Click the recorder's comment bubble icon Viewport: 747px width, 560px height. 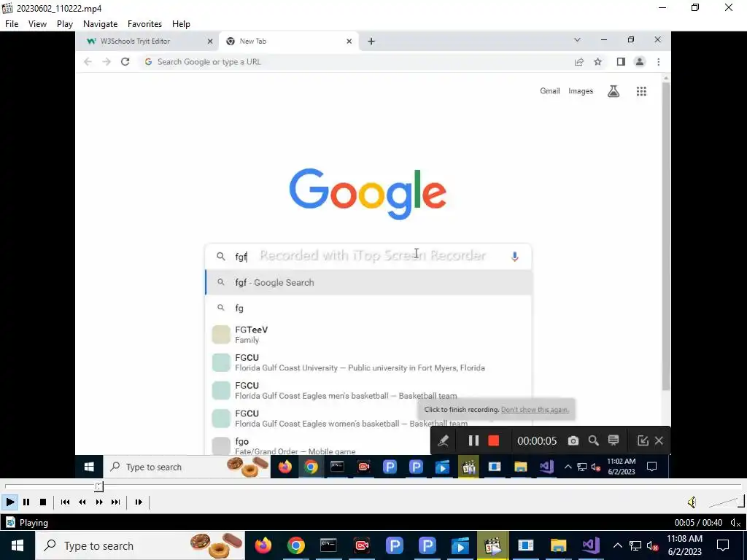(x=613, y=440)
